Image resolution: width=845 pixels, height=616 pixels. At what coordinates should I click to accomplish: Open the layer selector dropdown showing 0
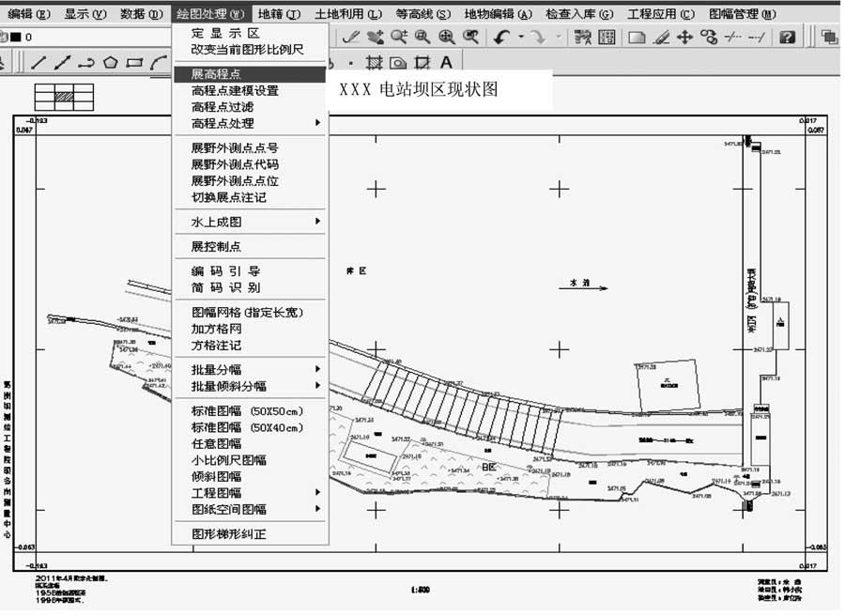84,36
